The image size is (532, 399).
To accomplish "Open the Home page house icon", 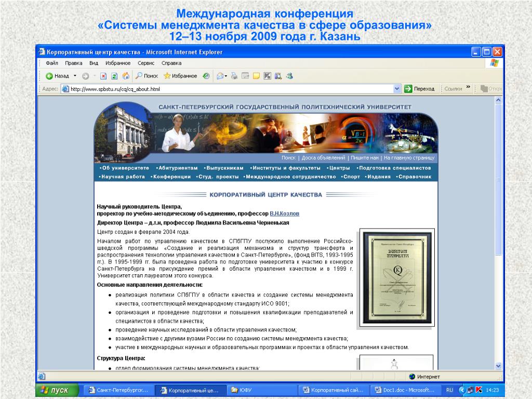I will (126, 76).
